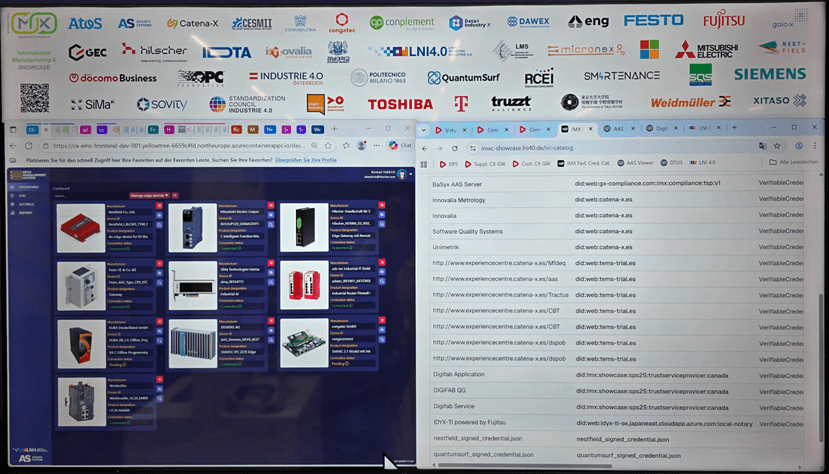Viewport: 829px width, 474px height.
Task: Open Edge profile avatar icon
Action: point(362,145)
